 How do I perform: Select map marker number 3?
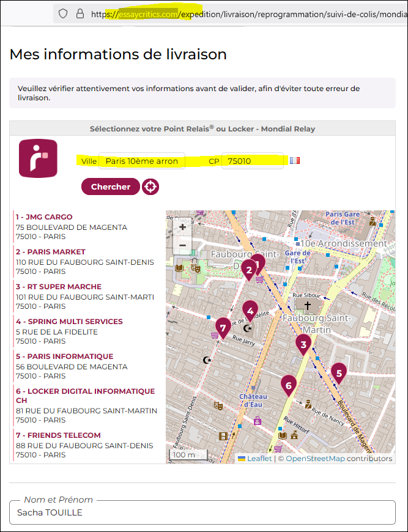tap(303, 344)
